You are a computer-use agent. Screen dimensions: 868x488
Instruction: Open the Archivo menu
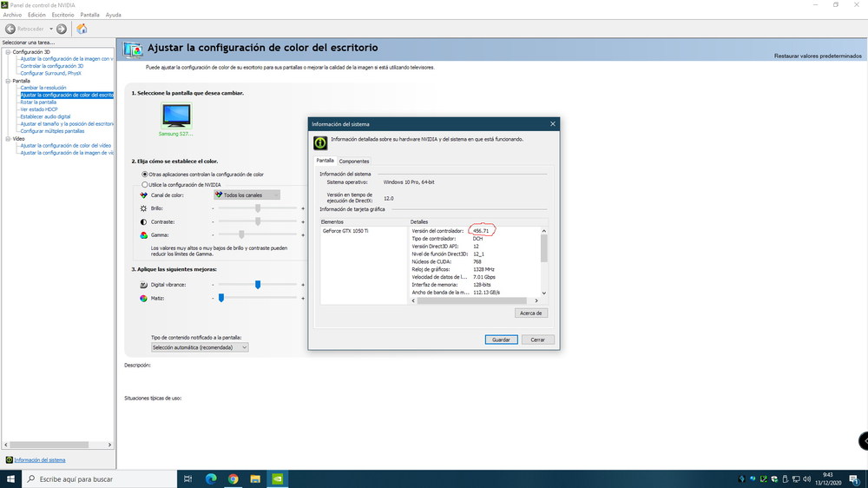[x=12, y=15]
